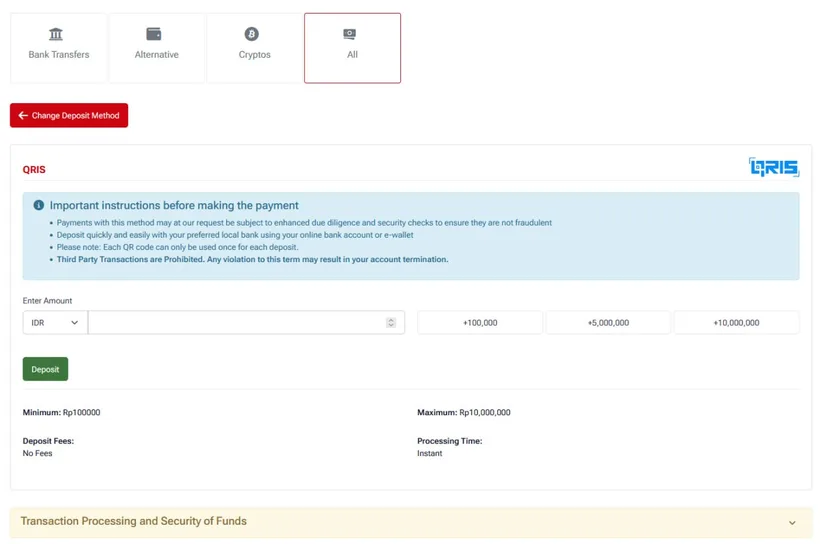This screenshot has height=544, width=820.
Task: Add +100,000 to the amount
Action: pyautogui.click(x=480, y=323)
